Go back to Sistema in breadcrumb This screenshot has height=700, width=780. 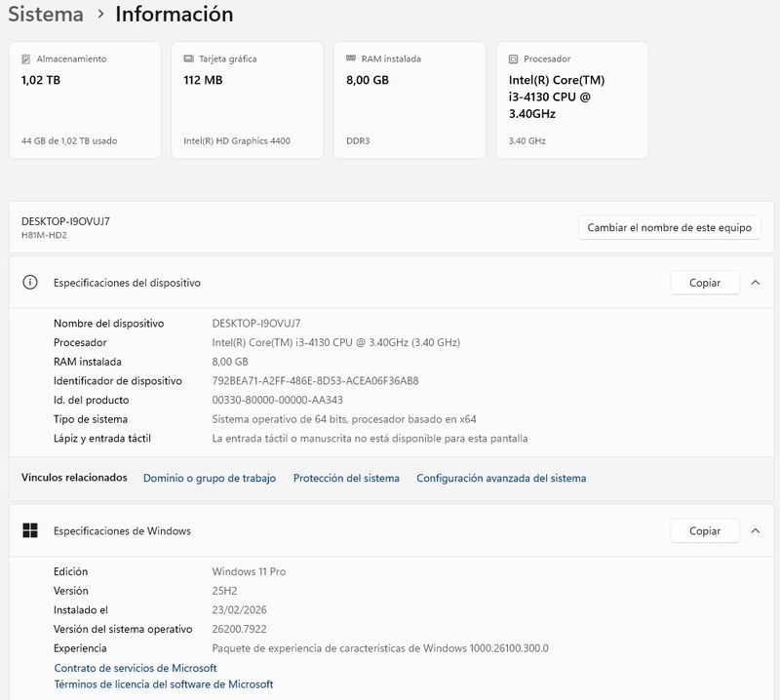coord(46,14)
